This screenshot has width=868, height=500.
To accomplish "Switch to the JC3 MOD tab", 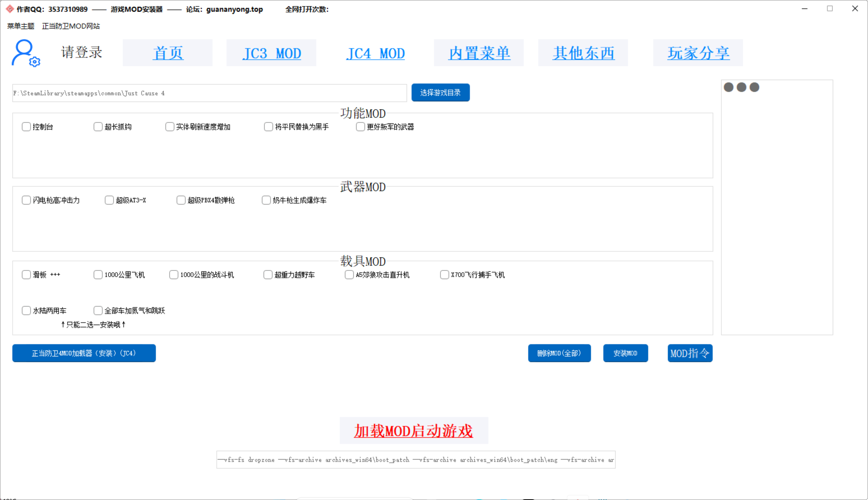I will [x=271, y=53].
